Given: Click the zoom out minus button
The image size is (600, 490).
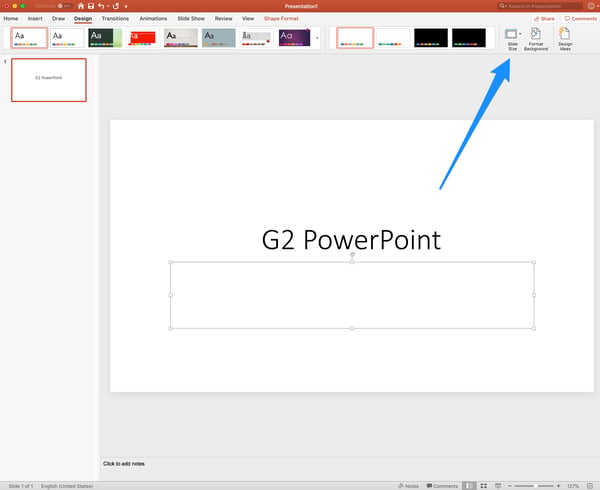Looking at the screenshot, I should 510,486.
